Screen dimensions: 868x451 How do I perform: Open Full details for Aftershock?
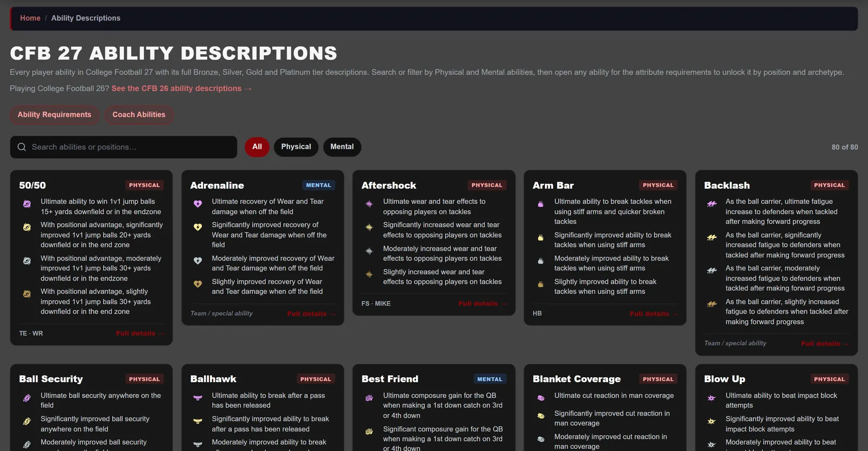pos(482,304)
